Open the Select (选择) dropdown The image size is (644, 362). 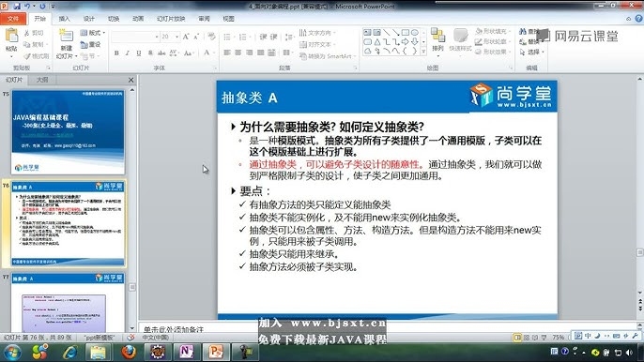coord(532,53)
